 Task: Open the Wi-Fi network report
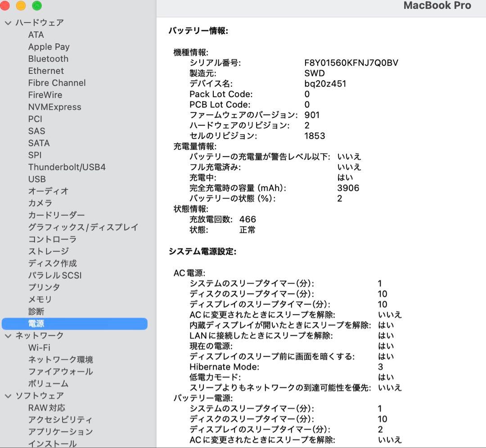[38, 348]
